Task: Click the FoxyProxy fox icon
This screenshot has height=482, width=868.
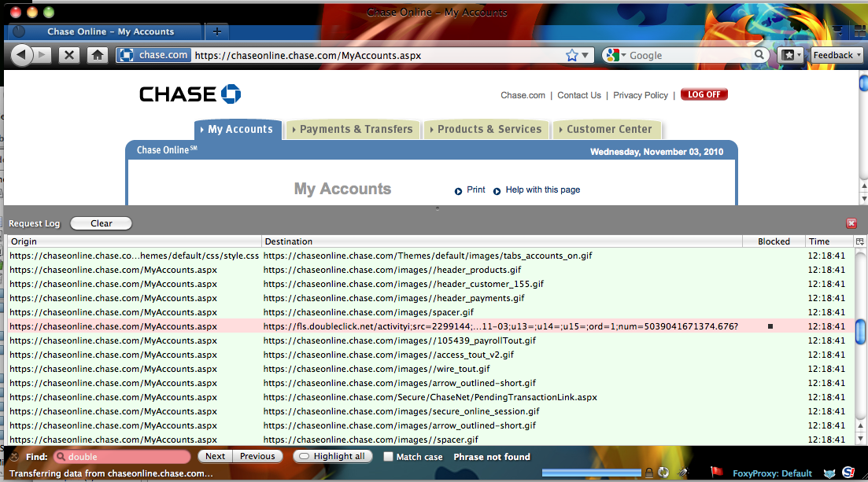Action: (829, 473)
